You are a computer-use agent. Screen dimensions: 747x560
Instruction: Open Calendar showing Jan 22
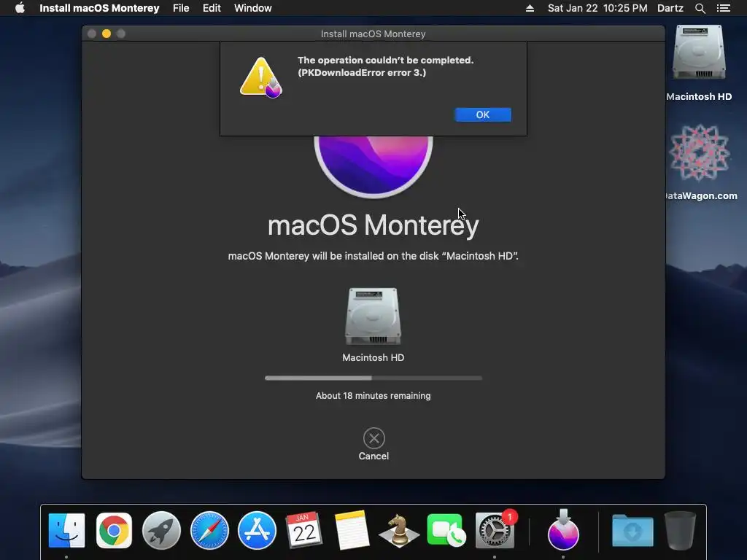(x=304, y=530)
